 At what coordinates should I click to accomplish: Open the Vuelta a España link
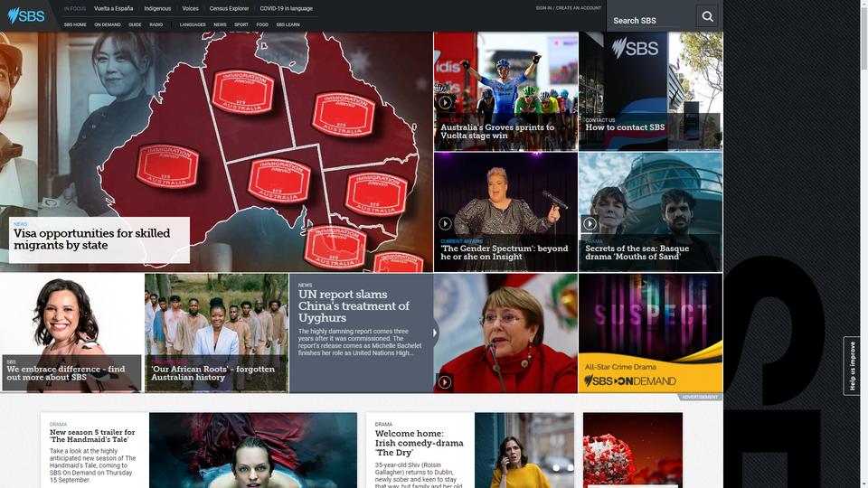pyautogui.click(x=114, y=9)
